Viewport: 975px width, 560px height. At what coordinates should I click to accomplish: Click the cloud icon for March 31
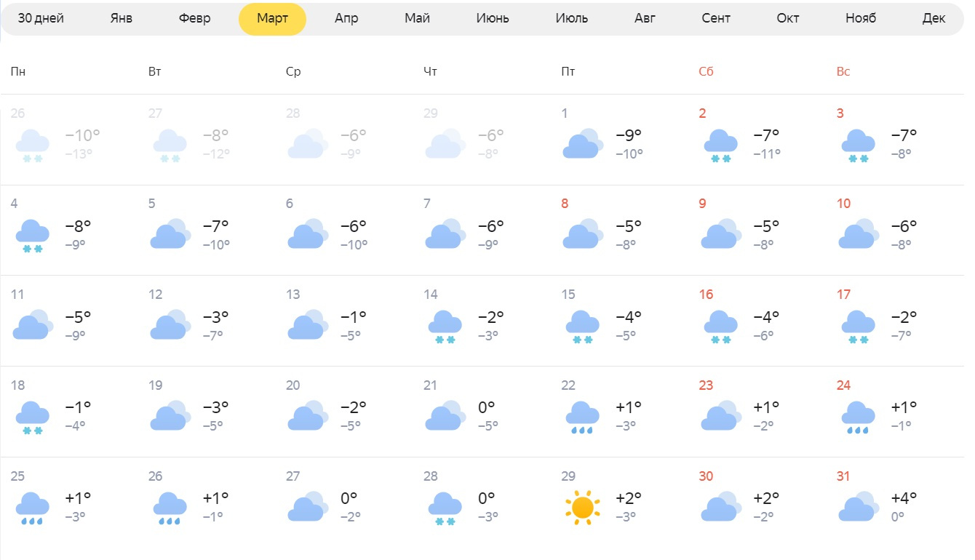click(857, 507)
